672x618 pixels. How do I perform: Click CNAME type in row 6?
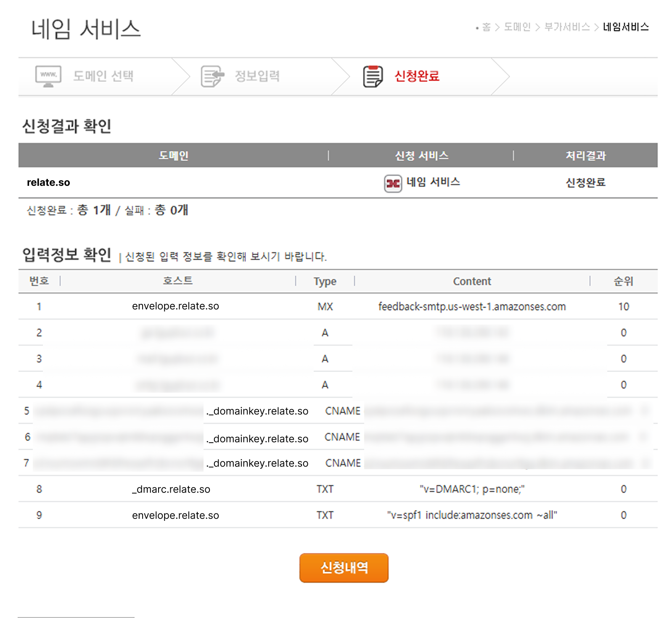(342, 437)
